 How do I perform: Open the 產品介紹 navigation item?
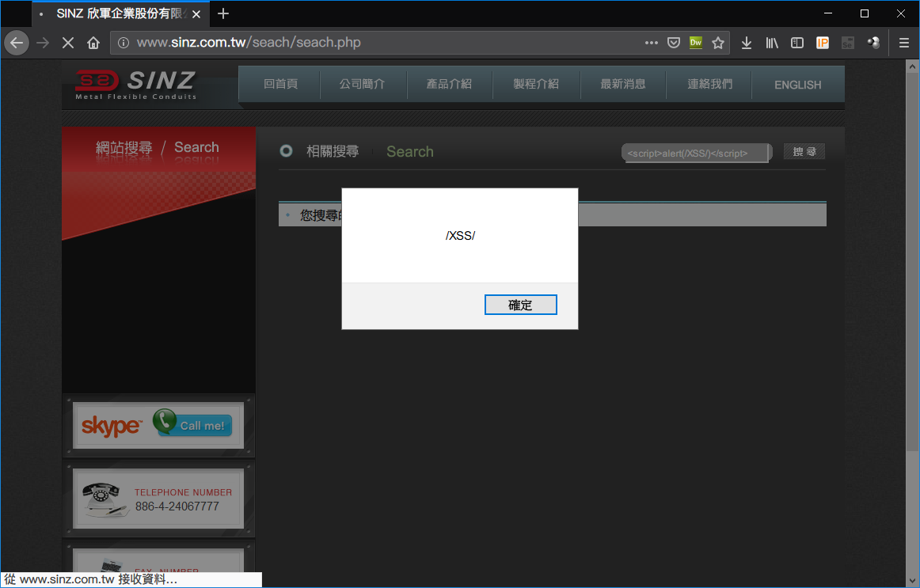449,84
